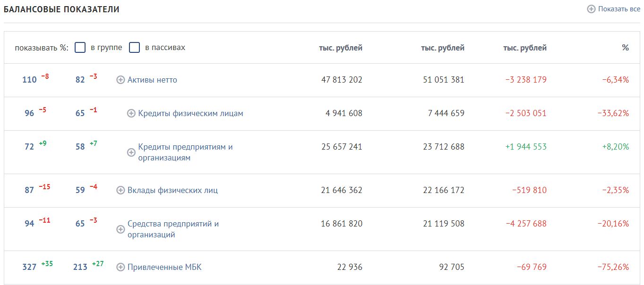644x285 pixels.
Task: Click rank 327 in Привлеченные МБК row
Action: [x=29, y=267]
